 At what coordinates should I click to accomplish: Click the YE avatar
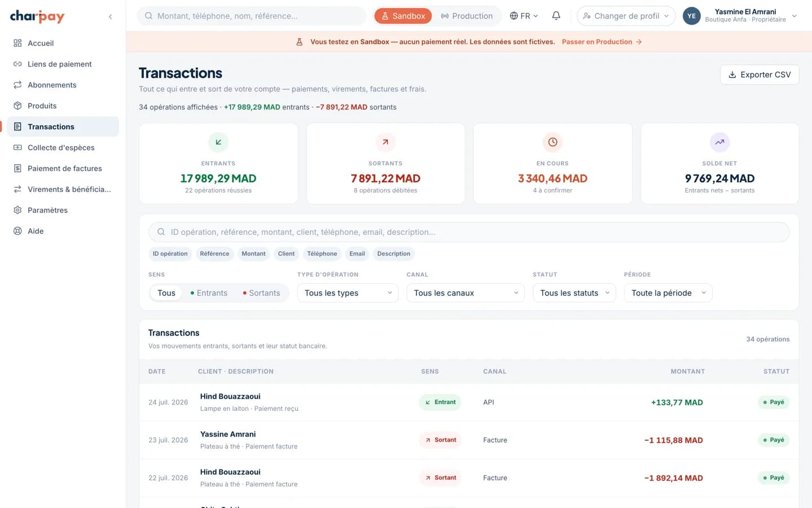(691, 16)
